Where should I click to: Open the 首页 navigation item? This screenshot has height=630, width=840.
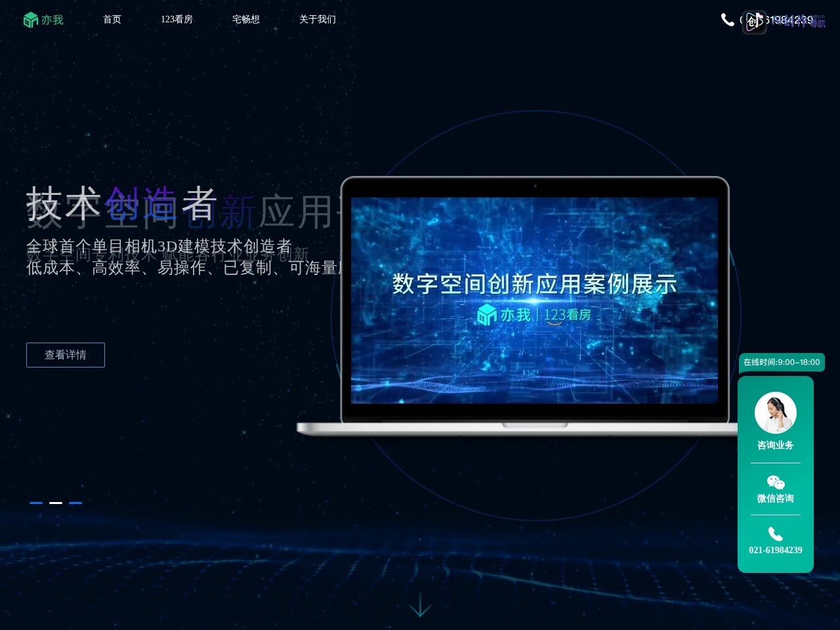[x=112, y=20]
